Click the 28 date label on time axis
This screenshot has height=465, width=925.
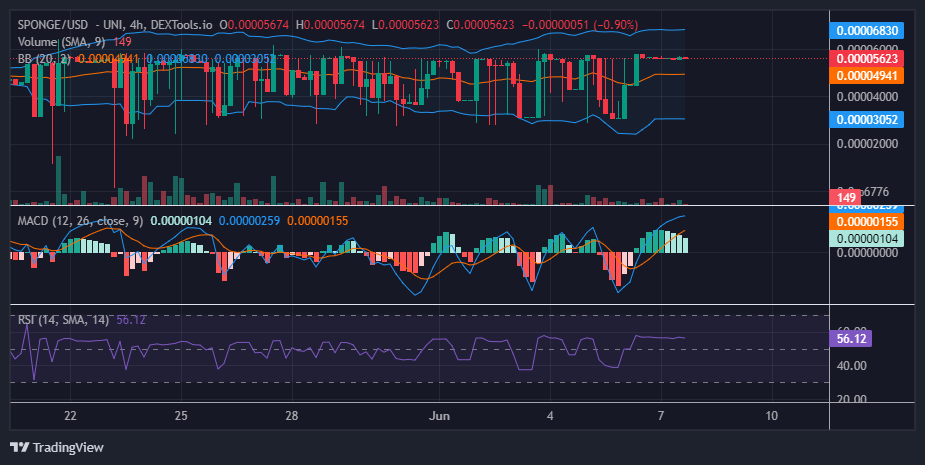click(x=291, y=416)
